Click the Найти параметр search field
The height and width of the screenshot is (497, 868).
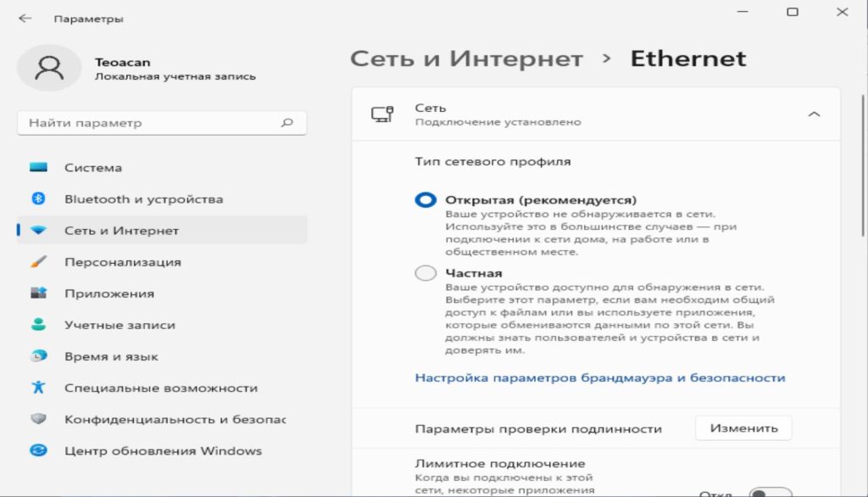[x=153, y=123]
